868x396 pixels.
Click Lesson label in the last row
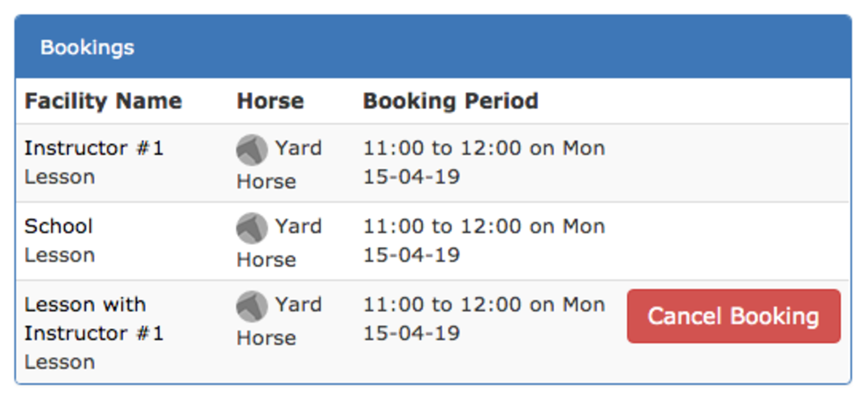click(59, 362)
